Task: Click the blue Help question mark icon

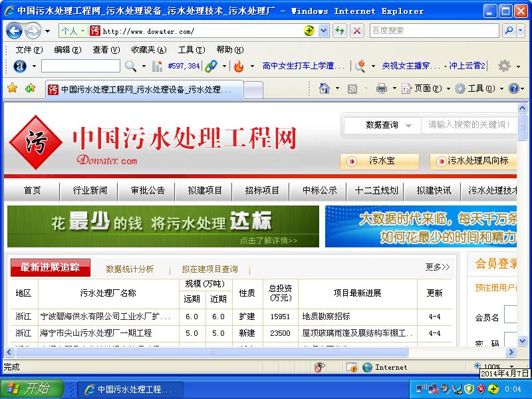Action: pyautogui.click(x=514, y=88)
